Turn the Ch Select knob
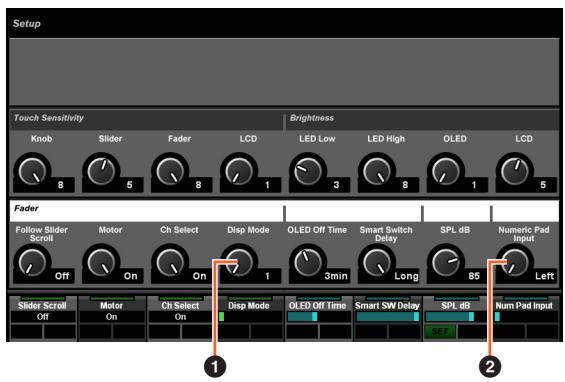Viewport: 565px width, 382px height. [x=170, y=262]
